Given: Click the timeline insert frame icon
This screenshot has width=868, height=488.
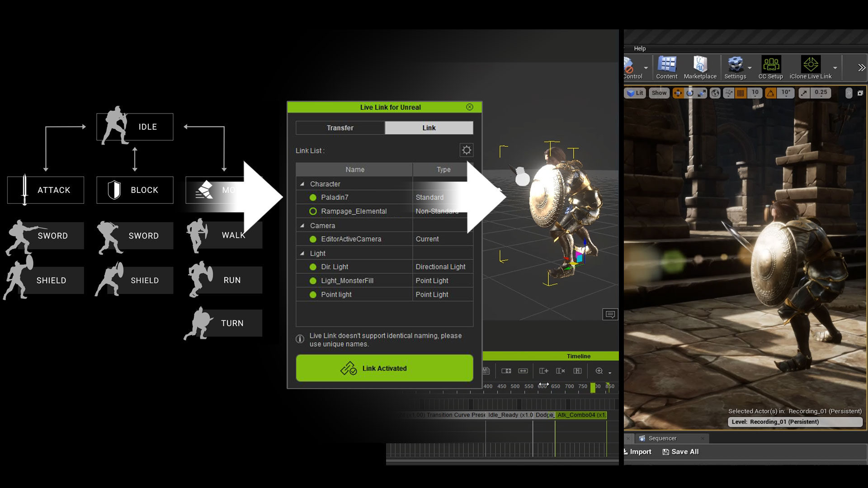Looking at the screenshot, I should pos(506,371).
